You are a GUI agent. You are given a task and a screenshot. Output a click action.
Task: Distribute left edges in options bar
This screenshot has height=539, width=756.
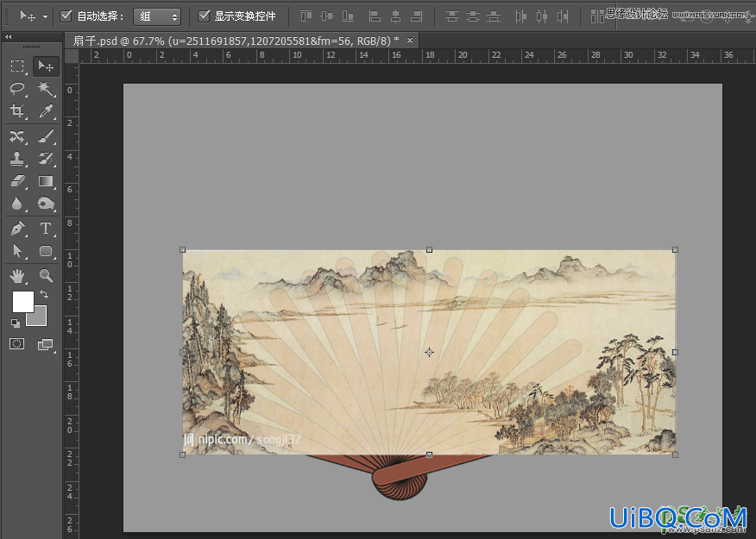tap(520, 16)
